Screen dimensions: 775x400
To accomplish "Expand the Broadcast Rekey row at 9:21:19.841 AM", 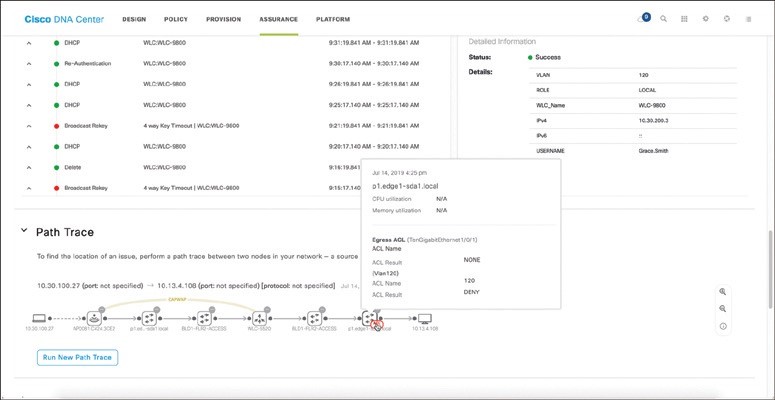I will [x=29, y=126].
